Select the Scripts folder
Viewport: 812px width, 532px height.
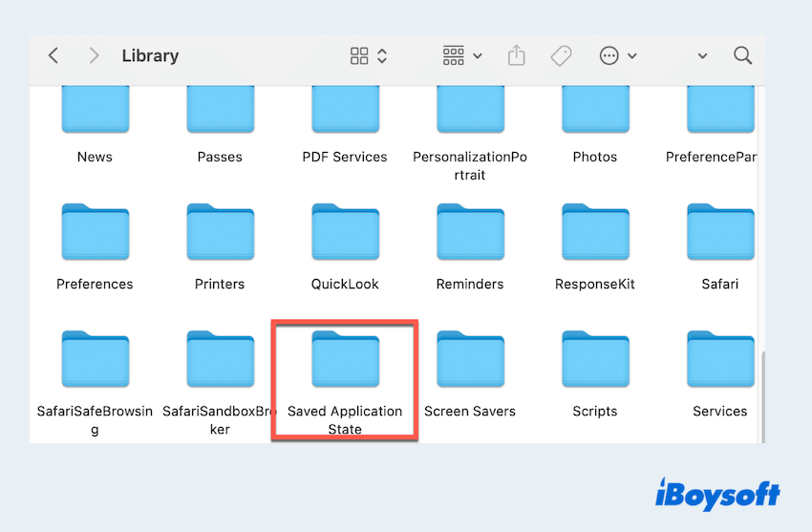click(x=595, y=360)
